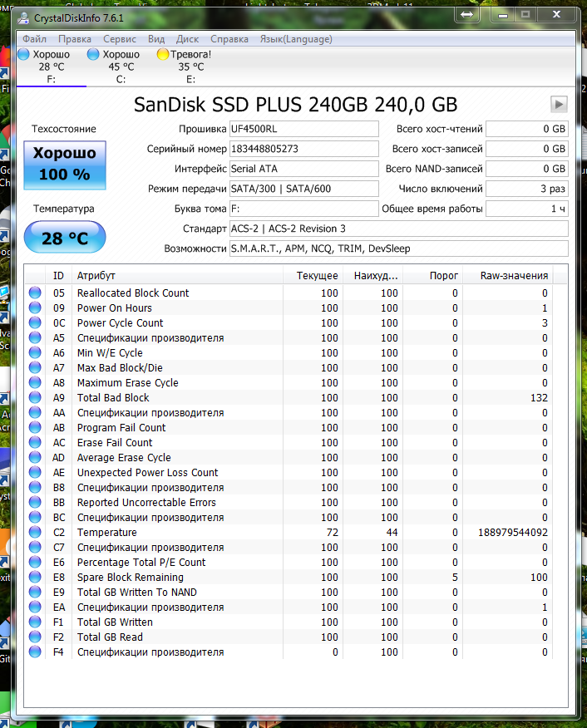Open the Вид menu
The image size is (587, 728).
156,39
